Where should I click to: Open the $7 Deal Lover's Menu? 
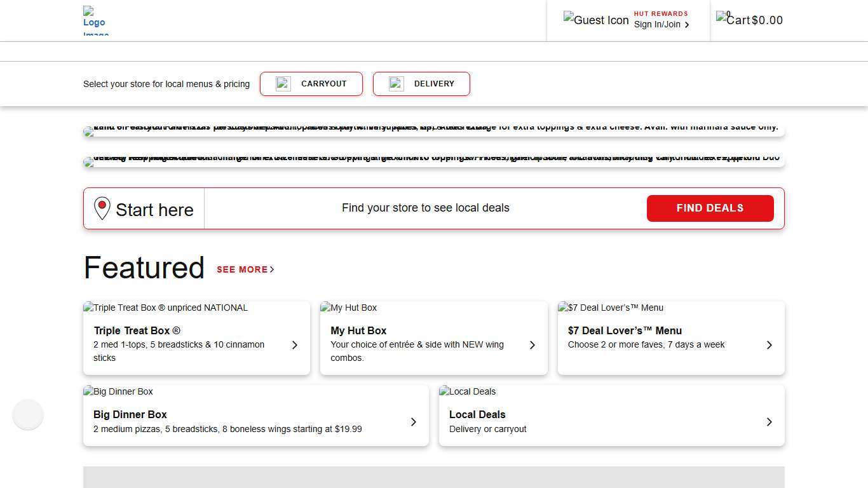pyautogui.click(x=670, y=337)
